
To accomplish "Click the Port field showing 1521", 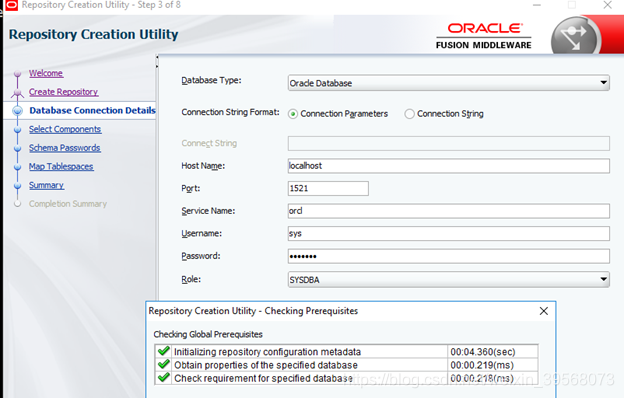I will [x=328, y=188].
